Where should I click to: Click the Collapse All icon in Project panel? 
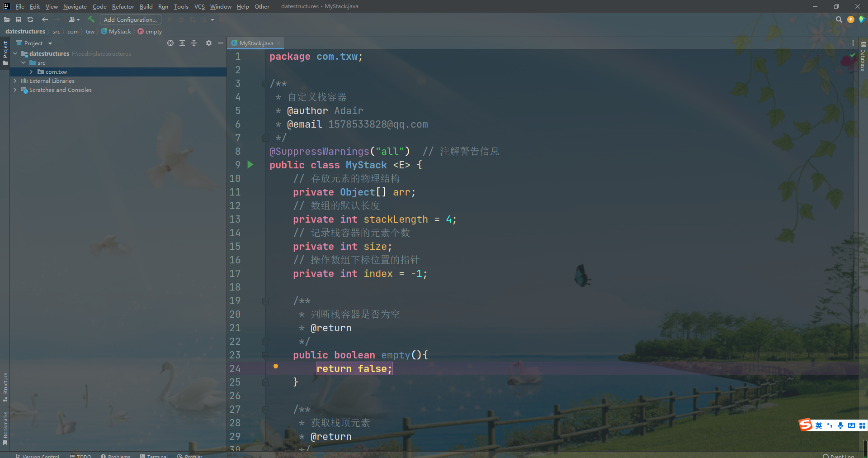(x=194, y=43)
